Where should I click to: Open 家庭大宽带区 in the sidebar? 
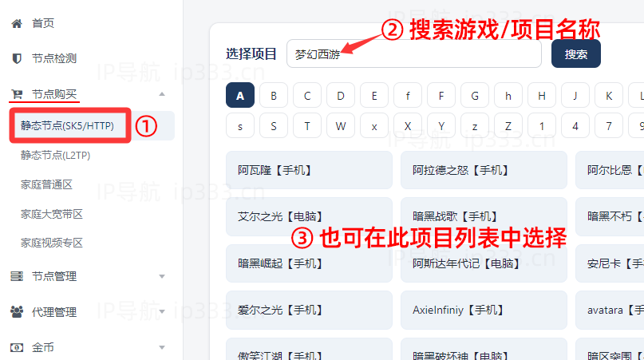point(52,214)
